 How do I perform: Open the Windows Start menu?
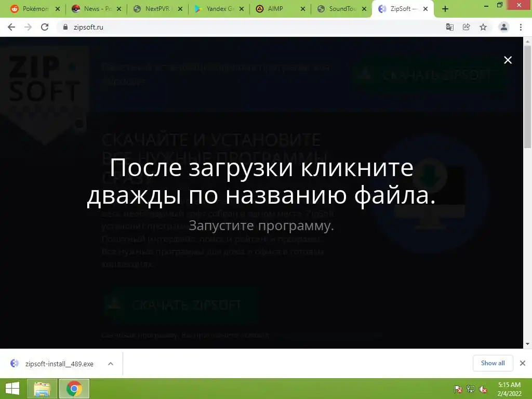point(12,389)
